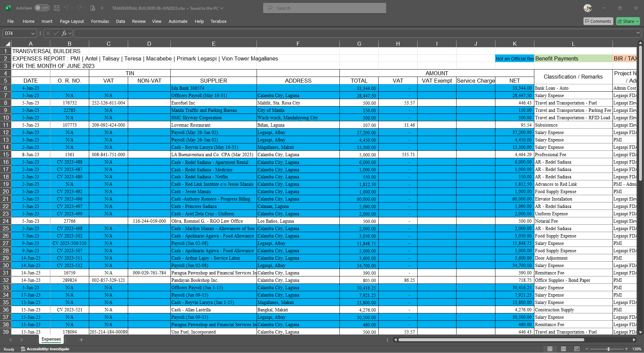Image resolution: width=644 pixels, height=353 pixels.
Task: Switch to the Formulas tab
Action: (100, 21)
